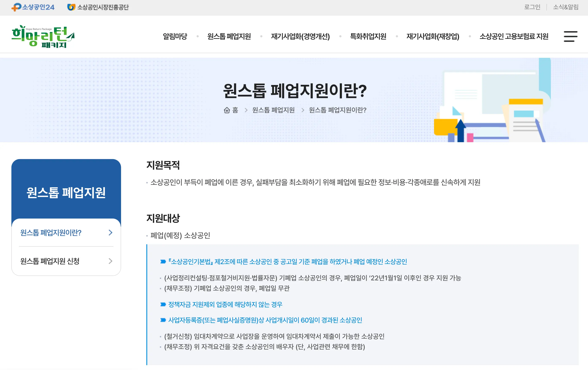Go to 소상공인 고용보험료 지원 menu

pos(514,36)
